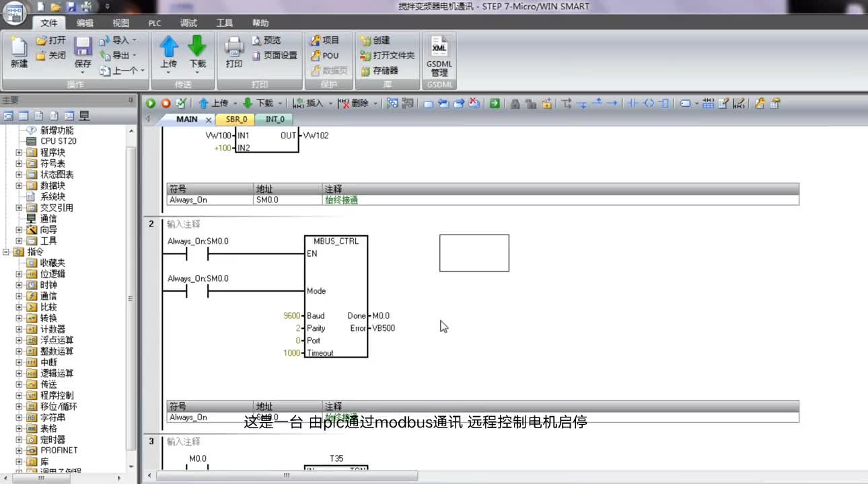
Task: Expand the Timers (定时器) instruction folder
Action: (19, 440)
